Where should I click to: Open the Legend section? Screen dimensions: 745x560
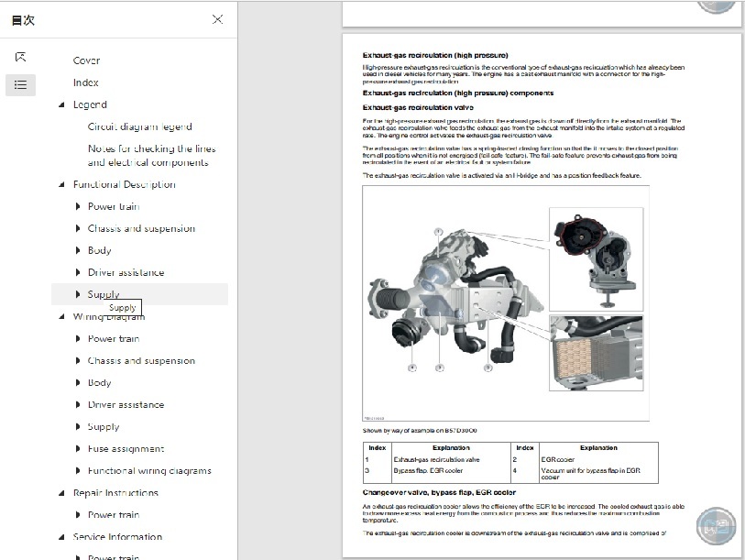[x=91, y=104]
